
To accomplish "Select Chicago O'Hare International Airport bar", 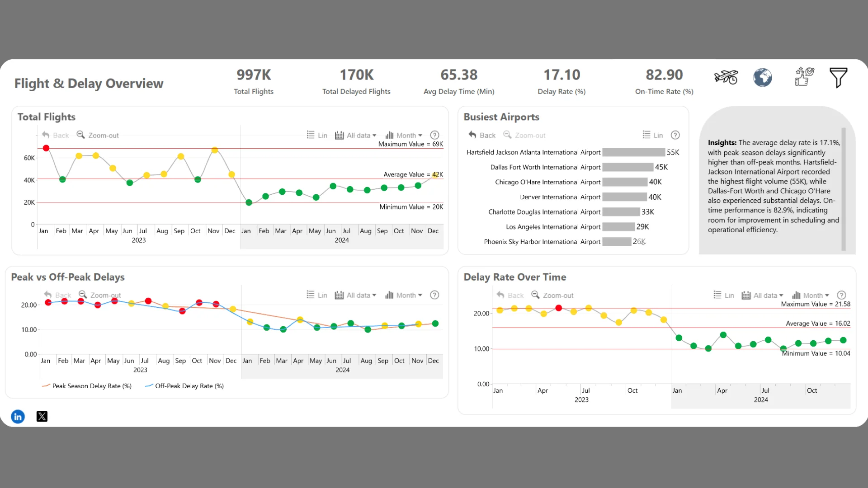I will [625, 182].
